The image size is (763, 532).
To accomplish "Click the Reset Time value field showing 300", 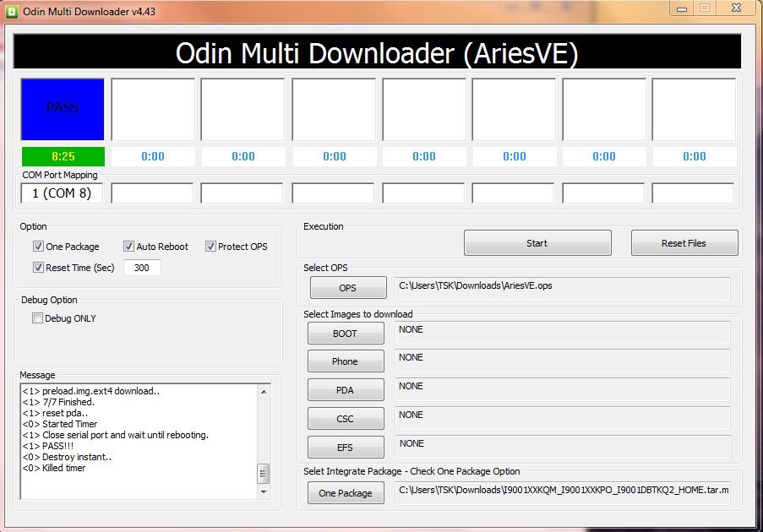I will pyautogui.click(x=142, y=268).
